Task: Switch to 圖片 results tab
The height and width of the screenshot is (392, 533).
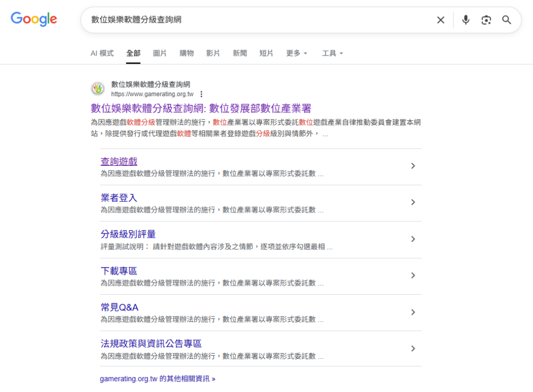Action: (x=160, y=53)
